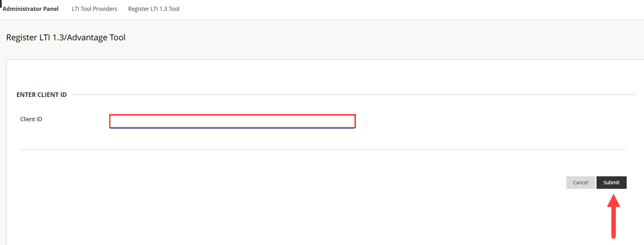Click the Submit button
Screen dimensions: 644x245
pos(611,182)
